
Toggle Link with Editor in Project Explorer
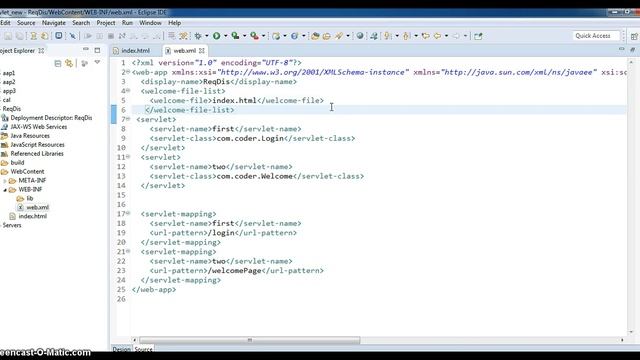coord(69,63)
